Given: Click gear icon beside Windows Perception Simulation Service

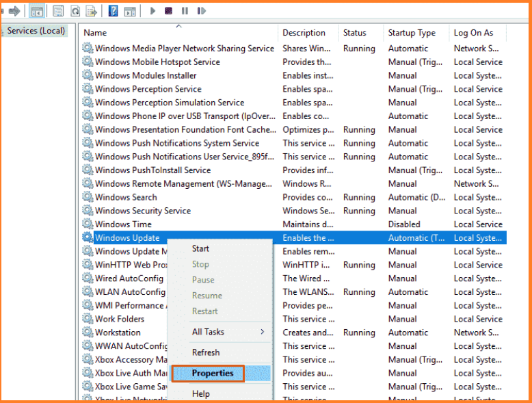Looking at the screenshot, I should [88, 103].
